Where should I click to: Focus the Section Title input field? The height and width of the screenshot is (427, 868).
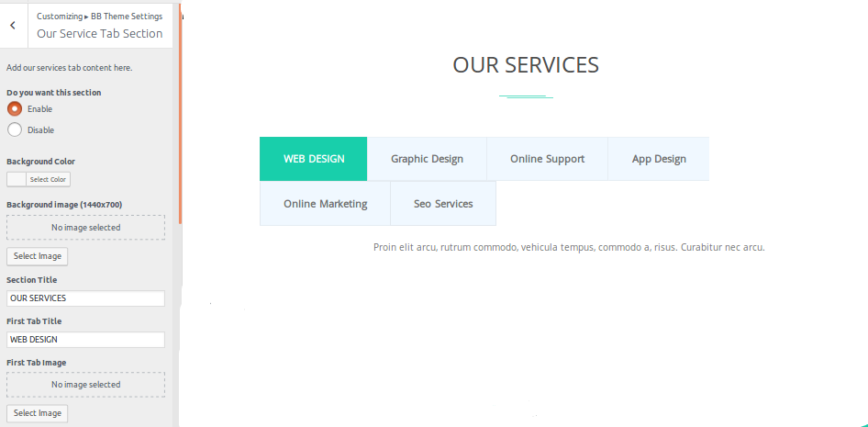coord(85,298)
